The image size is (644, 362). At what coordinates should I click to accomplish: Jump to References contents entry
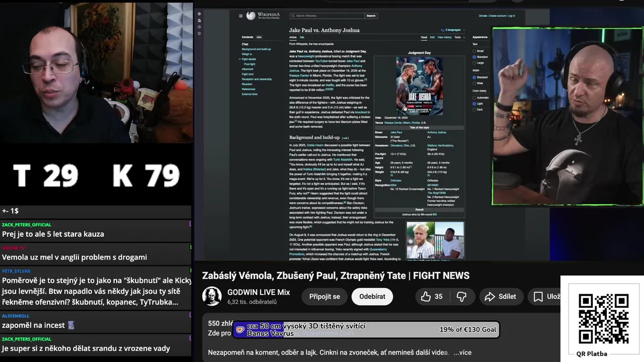(x=249, y=89)
